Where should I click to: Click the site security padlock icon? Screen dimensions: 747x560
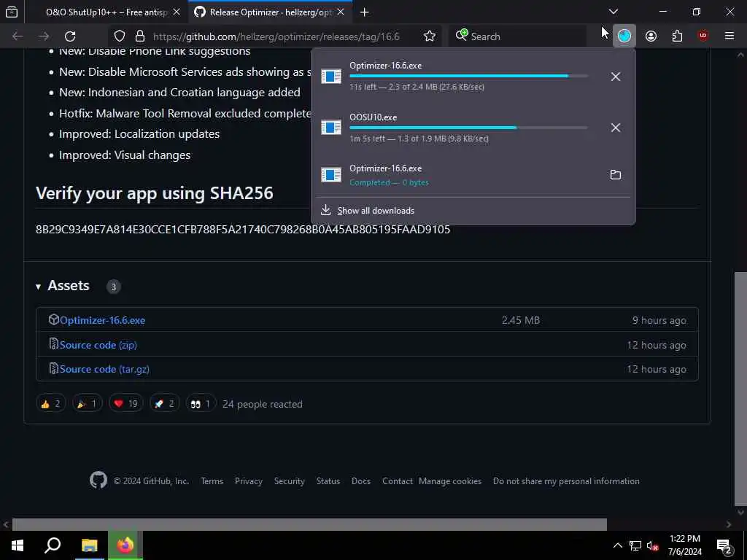tap(139, 36)
